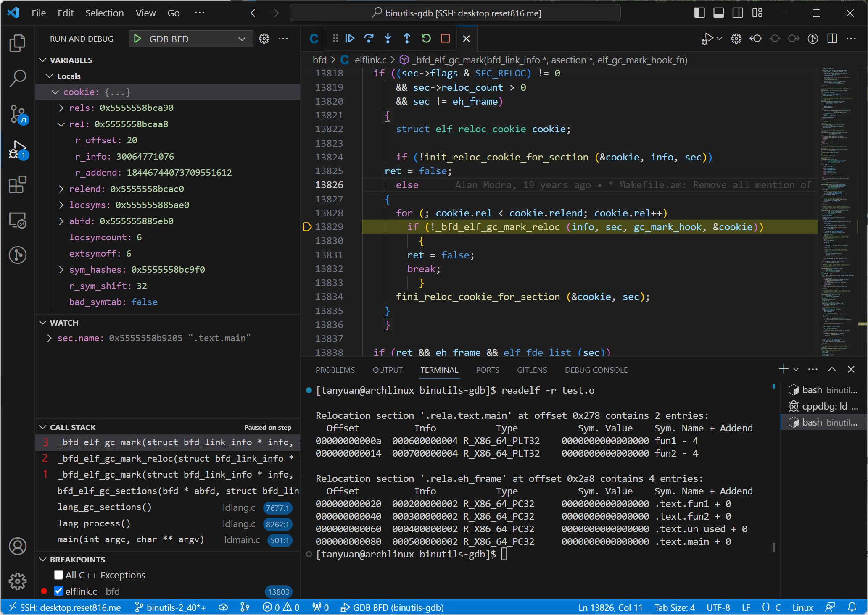
Task: Collapse the VARIABLES section
Action: click(x=42, y=60)
